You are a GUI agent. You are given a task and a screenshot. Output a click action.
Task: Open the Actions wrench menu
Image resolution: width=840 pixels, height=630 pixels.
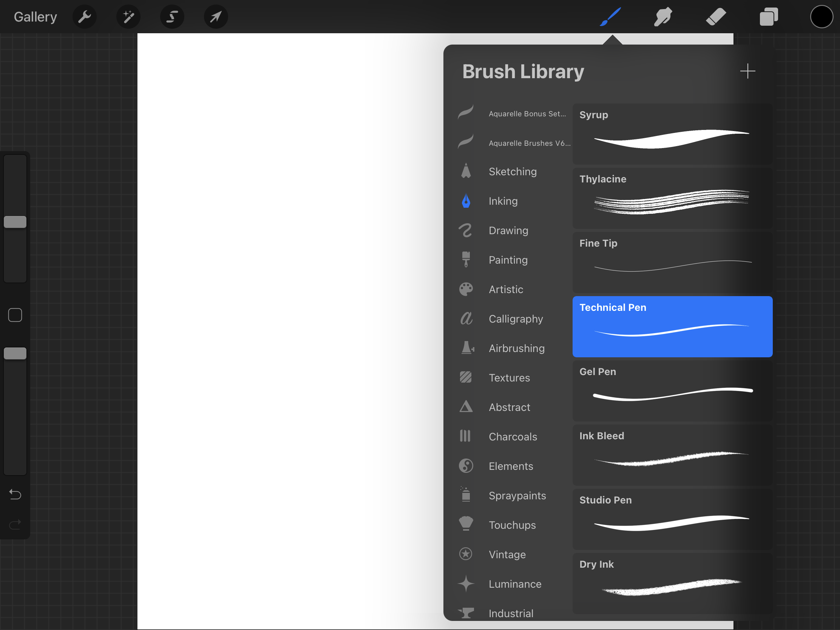[x=84, y=17]
